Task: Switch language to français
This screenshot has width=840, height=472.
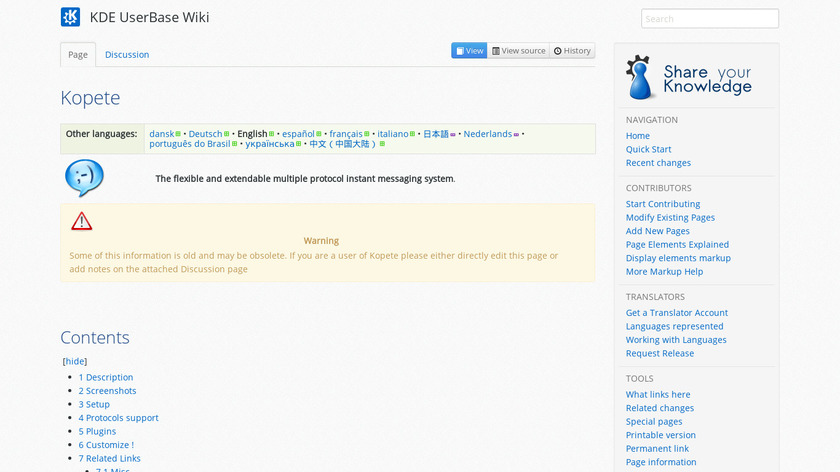Action: pos(346,134)
